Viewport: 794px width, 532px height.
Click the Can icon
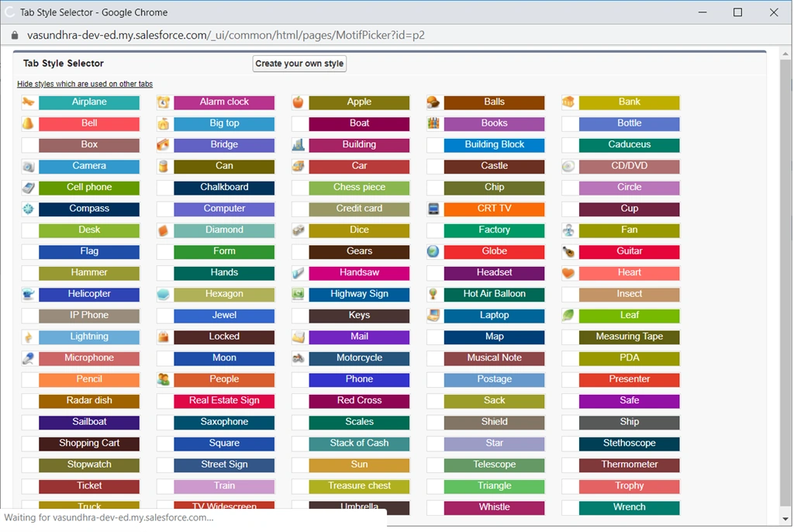pos(164,166)
